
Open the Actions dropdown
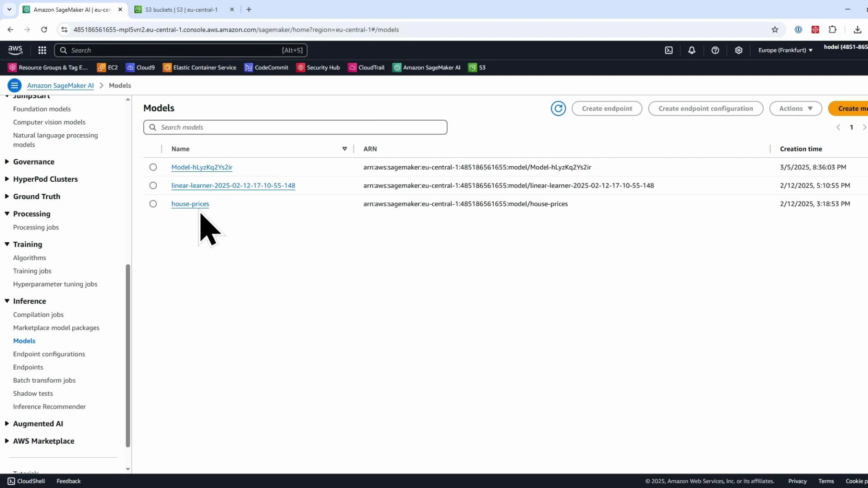pos(795,108)
